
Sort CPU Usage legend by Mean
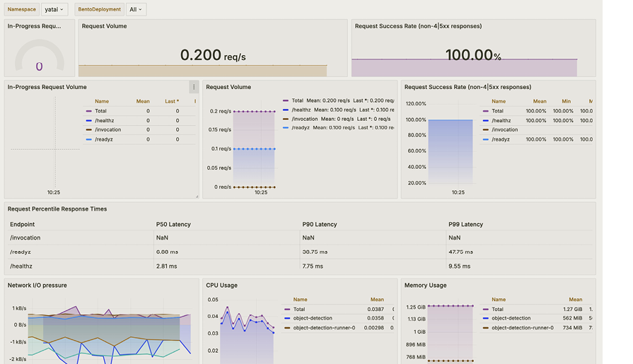point(377,300)
